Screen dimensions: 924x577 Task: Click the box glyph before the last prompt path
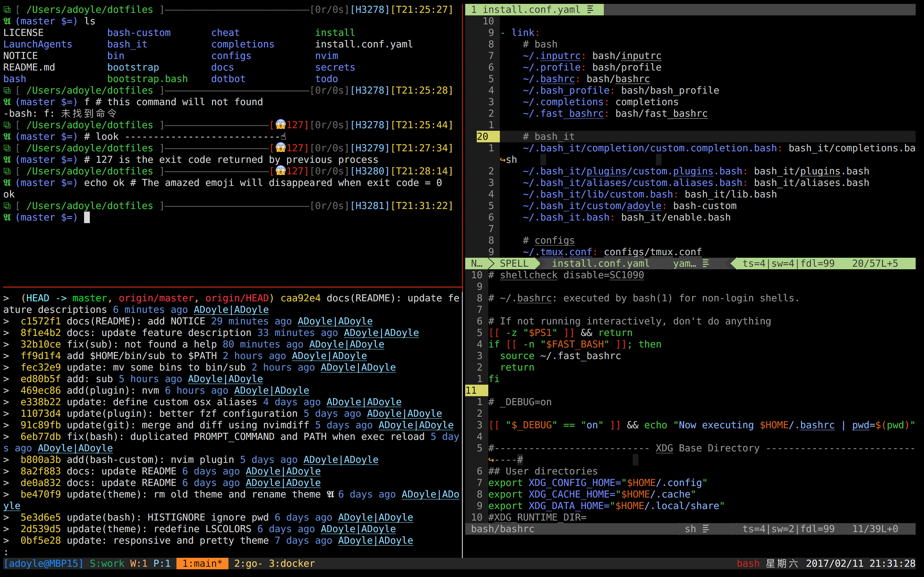click(x=7, y=206)
